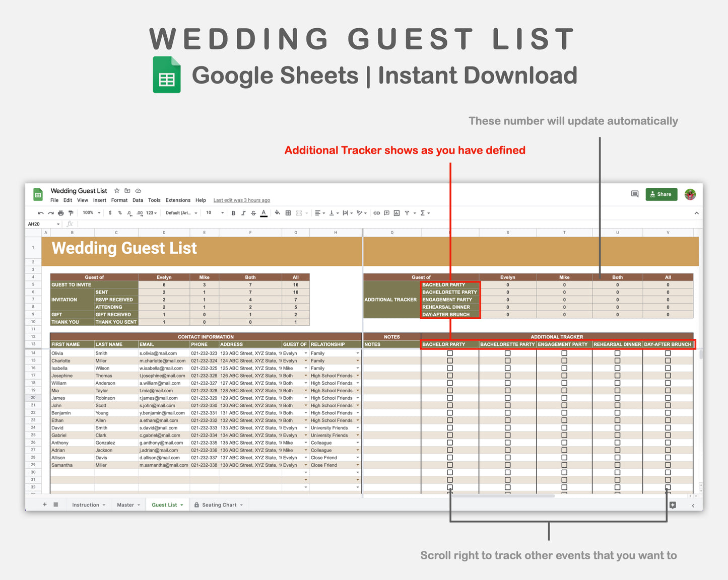
Task: Switch to the Seating Chart tab
Action: click(219, 504)
